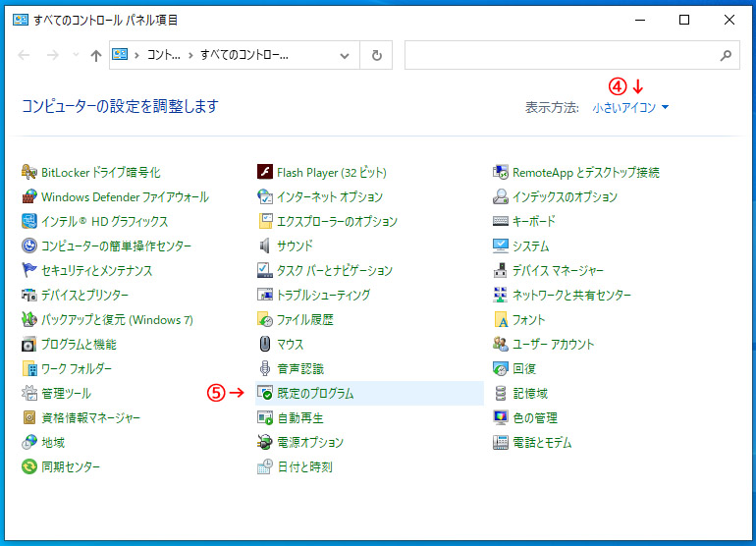Expand the address bar history dropdown
Viewport: 756px width, 546px height.
pyautogui.click(x=345, y=55)
